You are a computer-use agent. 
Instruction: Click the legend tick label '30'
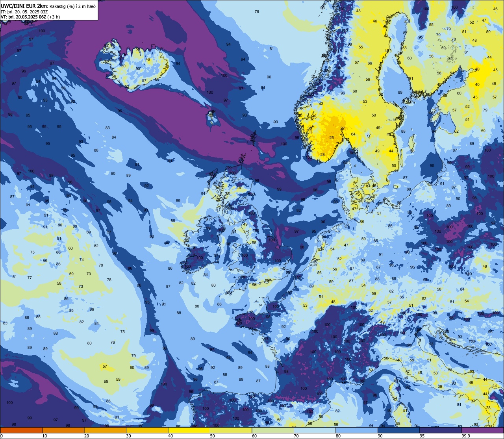click(128, 436)
